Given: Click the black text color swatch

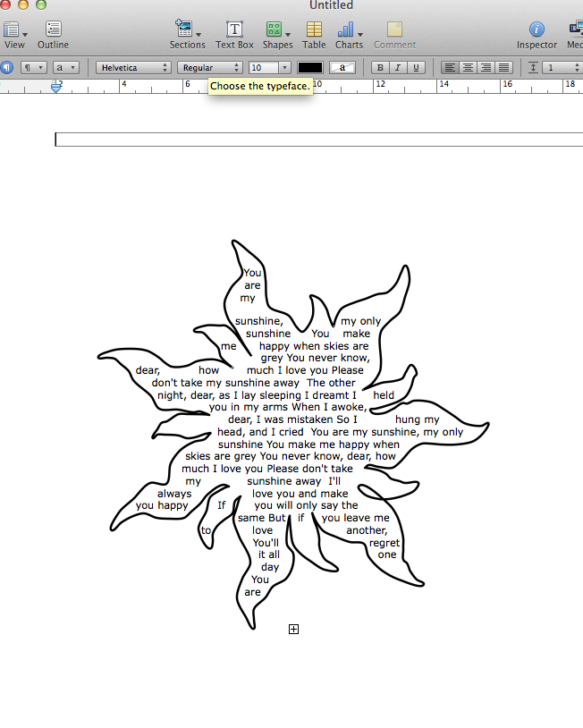Looking at the screenshot, I should point(310,68).
